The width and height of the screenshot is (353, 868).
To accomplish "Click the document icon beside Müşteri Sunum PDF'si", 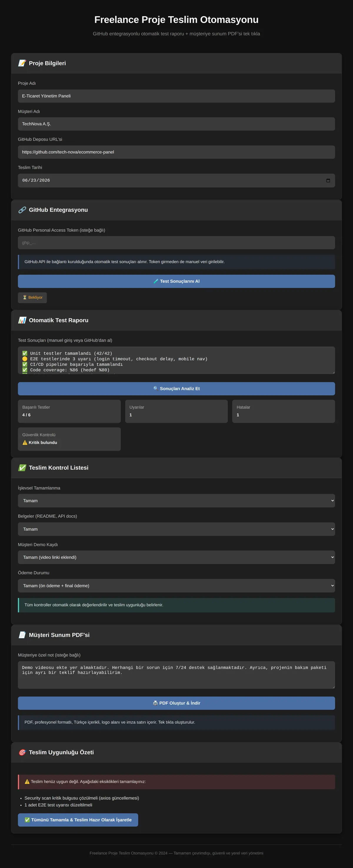I will point(22,635).
